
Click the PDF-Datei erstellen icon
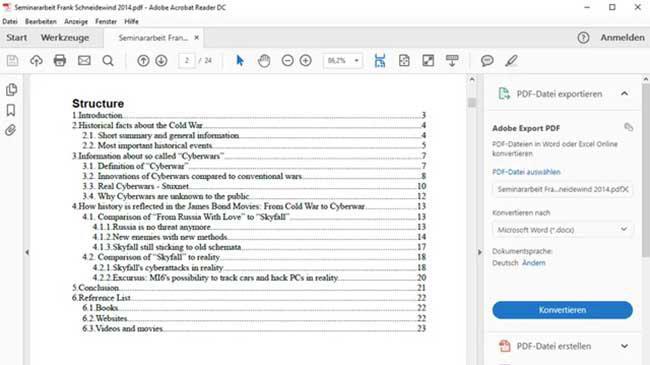point(504,346)
